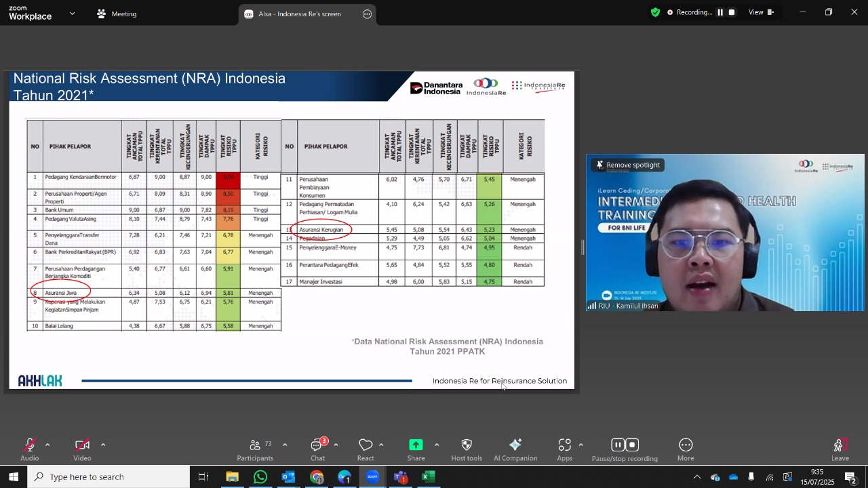Unmute microphone with the Audio icon

tap(29, 445)
